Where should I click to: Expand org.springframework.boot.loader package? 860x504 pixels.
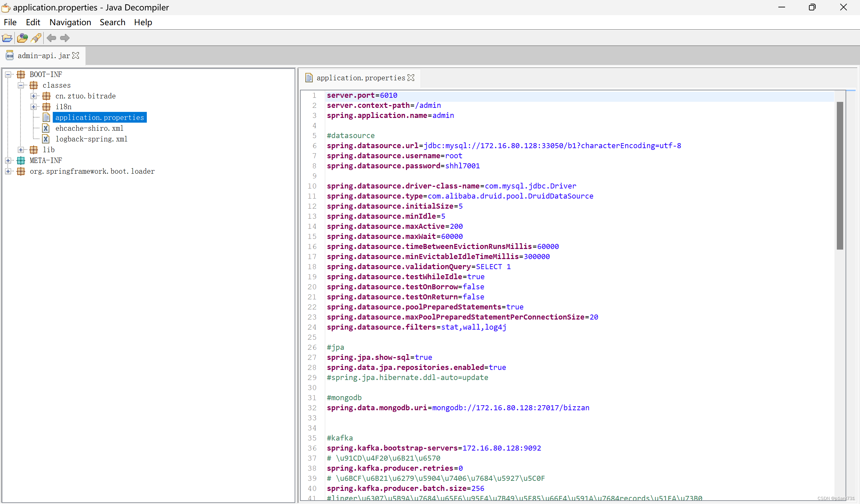click(8, 171)
